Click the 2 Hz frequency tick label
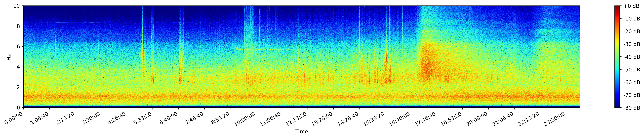 [x=18, y=87]
